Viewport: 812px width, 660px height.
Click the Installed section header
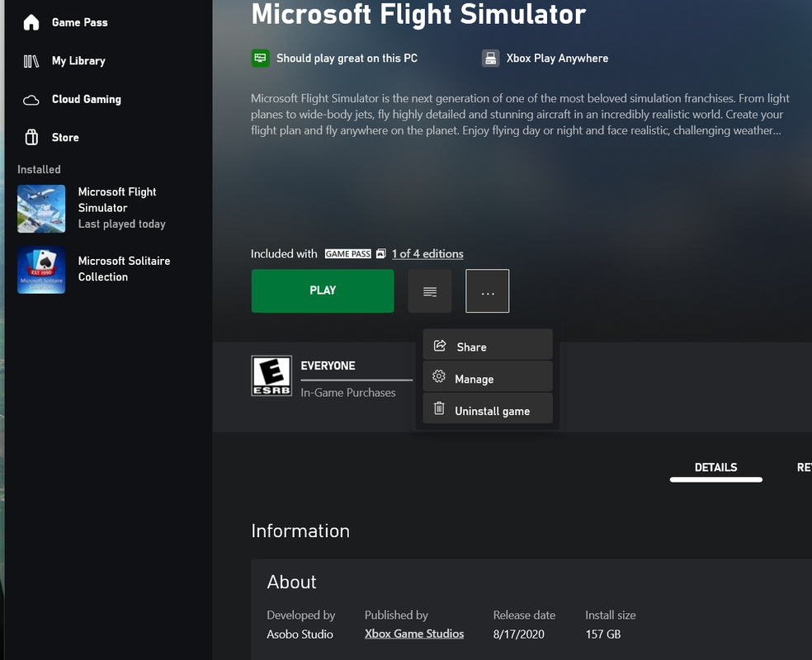coord(39,169)
